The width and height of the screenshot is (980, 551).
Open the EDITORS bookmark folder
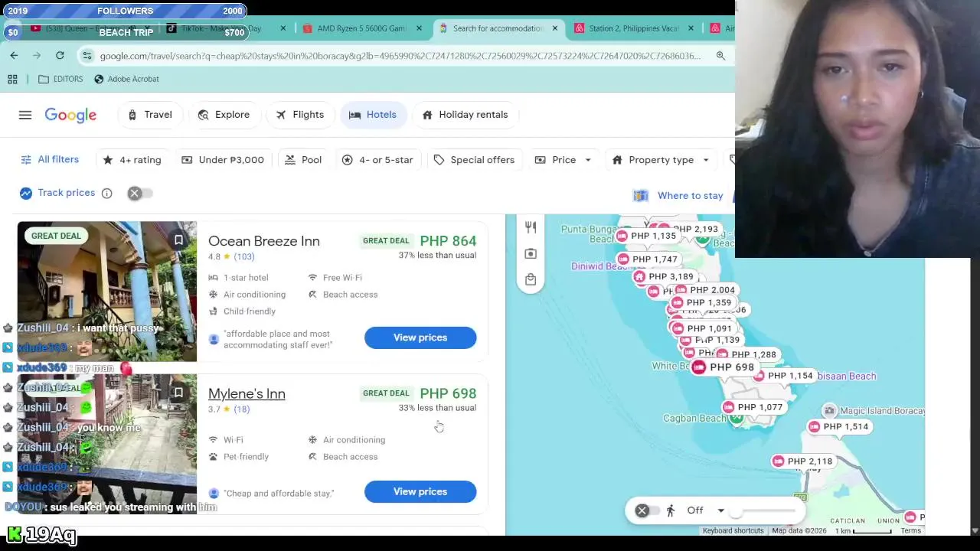(x=60, y=79)
